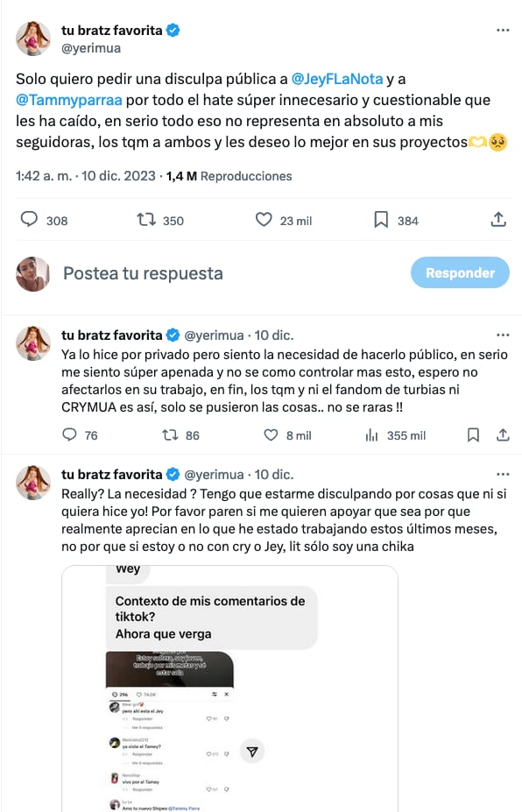
Task: Click the Responder button
Action: click(x=460, y=272)
